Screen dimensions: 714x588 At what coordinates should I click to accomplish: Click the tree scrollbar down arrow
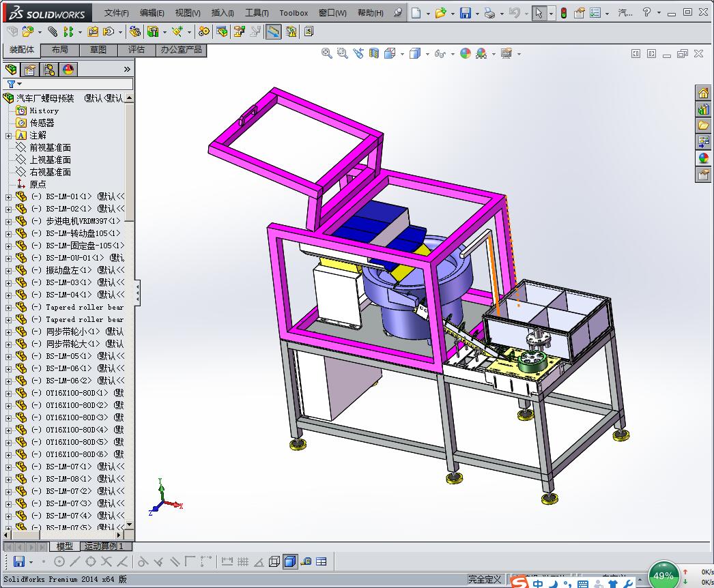coord(129,525)
